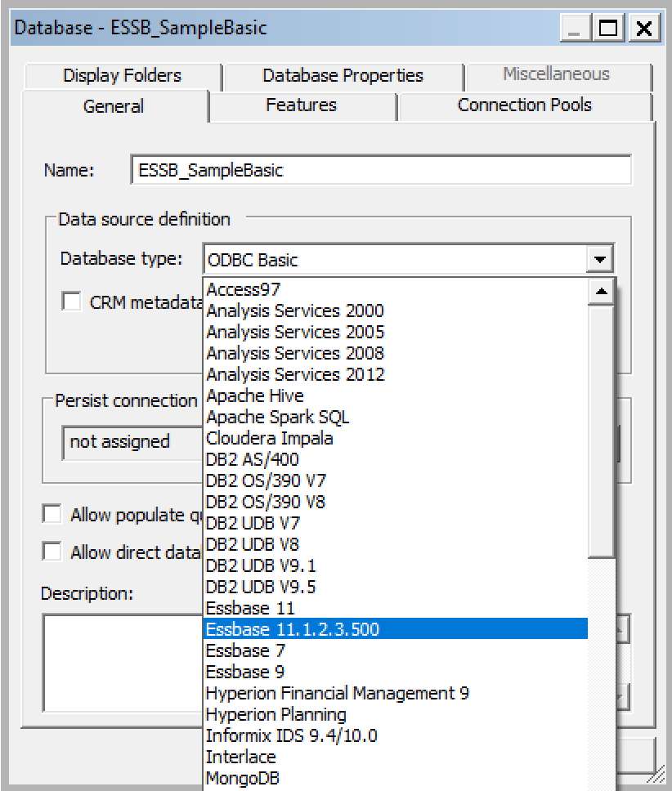
Task: Check Allow populate queries
Action: pyautogui.click(x=52, y=515)
